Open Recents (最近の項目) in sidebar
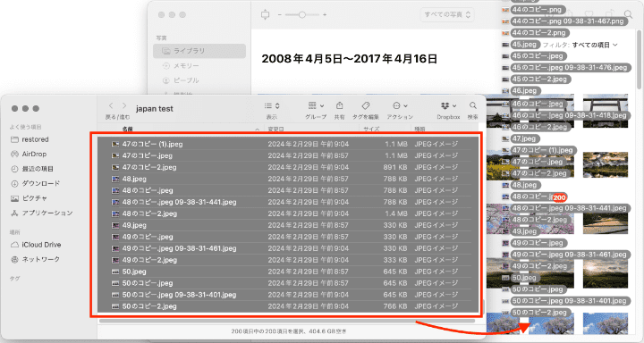 pyautogui.click(x=32, y=169)
